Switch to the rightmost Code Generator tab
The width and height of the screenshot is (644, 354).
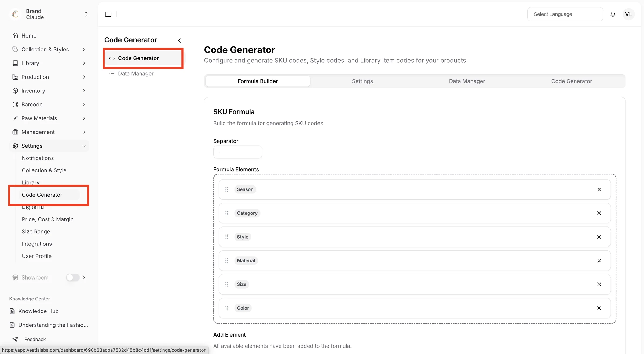click(x=572, y=81)
